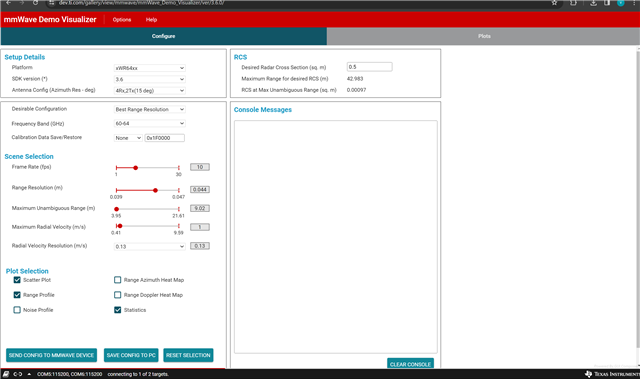Click the Setup Details heading

pos(24,57)
